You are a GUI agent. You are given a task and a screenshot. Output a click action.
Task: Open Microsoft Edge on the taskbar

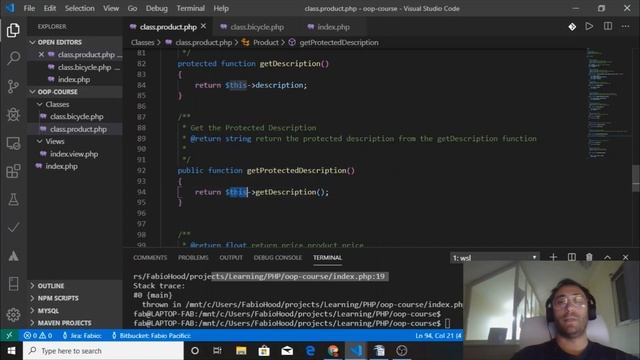[x=310, y=351]
